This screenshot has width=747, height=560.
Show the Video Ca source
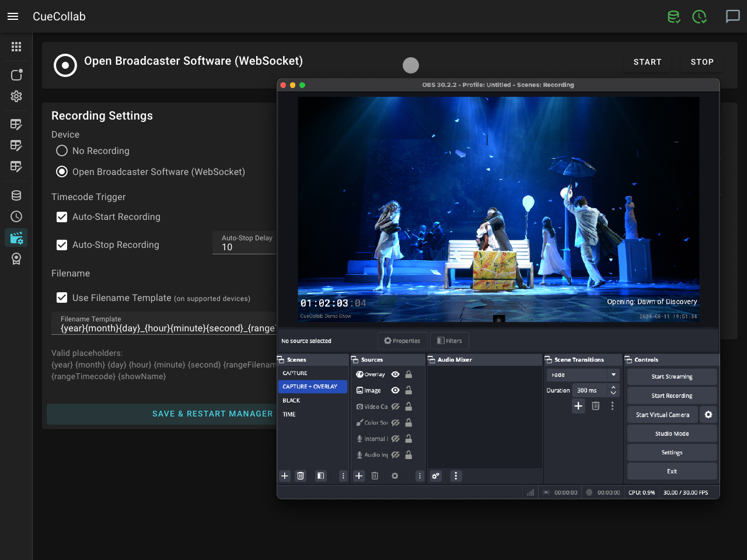[x=395, y=407]
